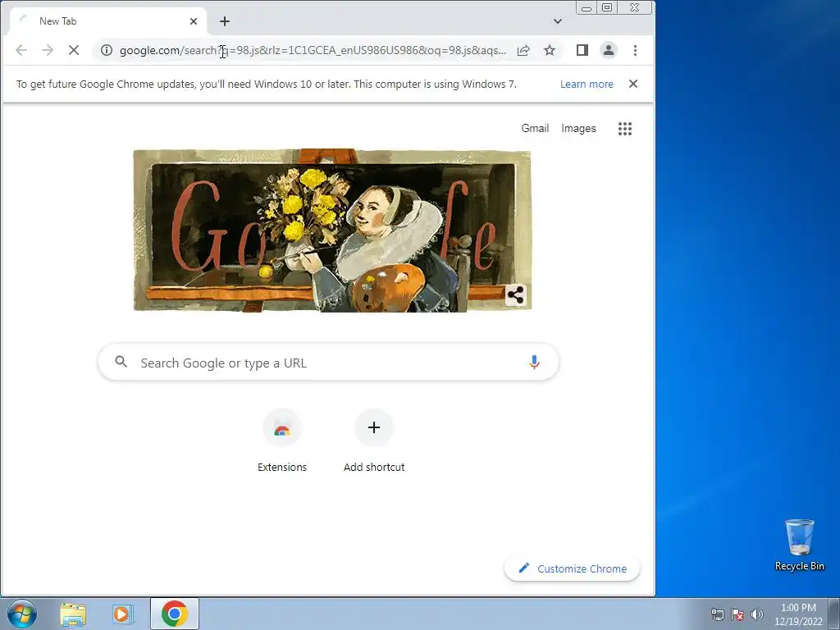The width and height of the screenshot is (840, 630).
Task: Launch Windows Media Player from taskbar
Action: [123, 614]
